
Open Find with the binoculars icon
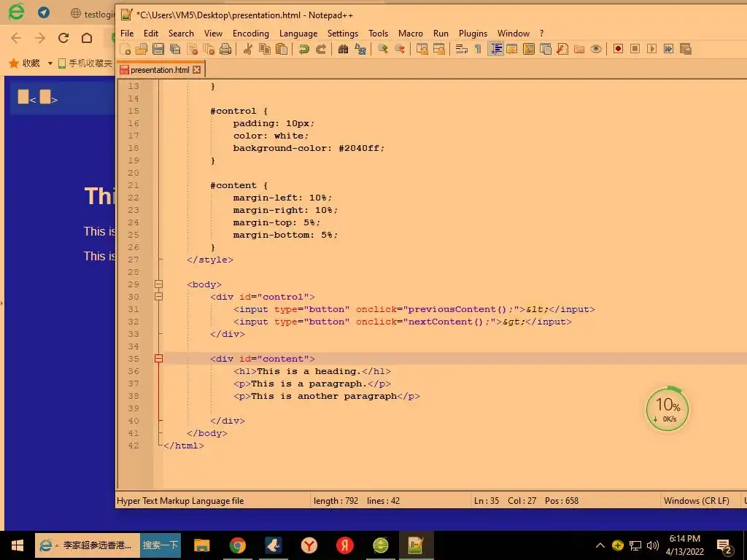343,49
